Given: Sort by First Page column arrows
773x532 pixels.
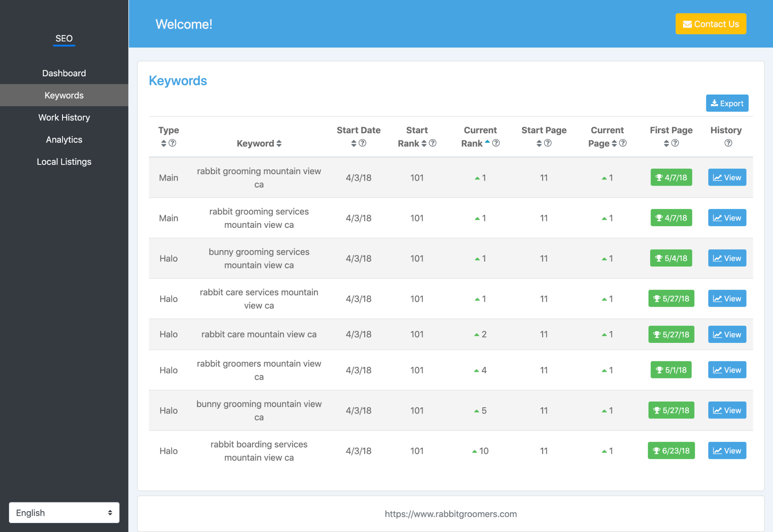Looking at the screenshot, I should [x=666, y=143].
